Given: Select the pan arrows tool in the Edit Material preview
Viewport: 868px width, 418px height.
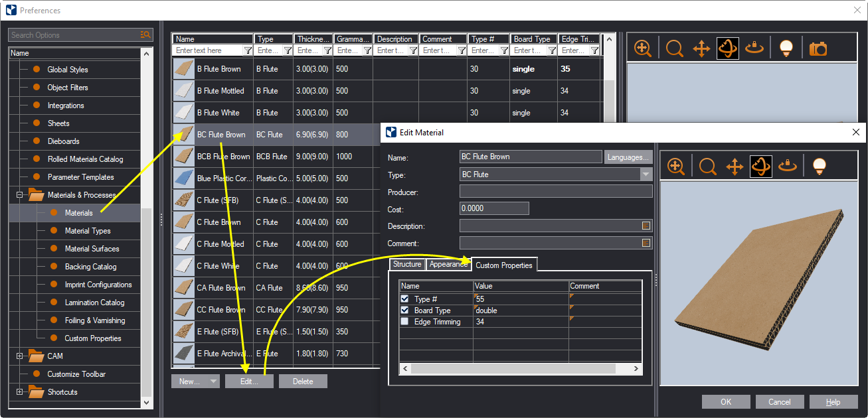Looking at the screenshot, I should pos(734,166).
